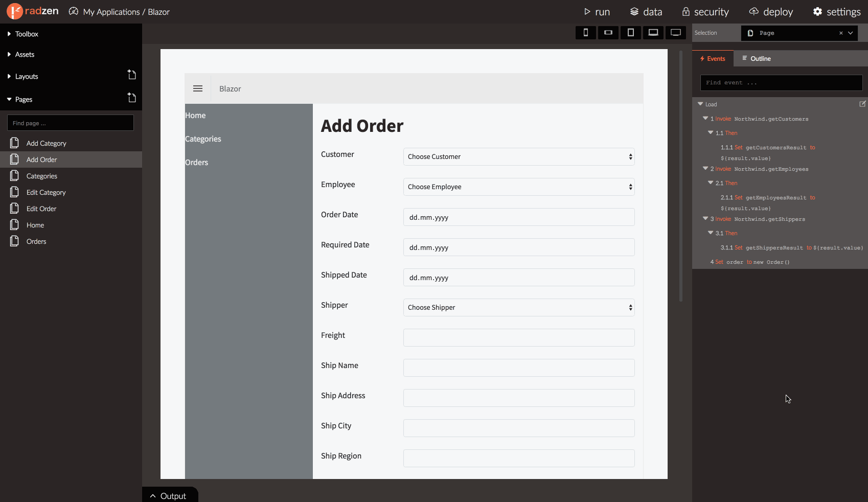Image resolution: width=868 pixels, height=502 pixels.
Task: Select the 3.1.1 Set getShippersResult action
Action: tap(792, 247)
